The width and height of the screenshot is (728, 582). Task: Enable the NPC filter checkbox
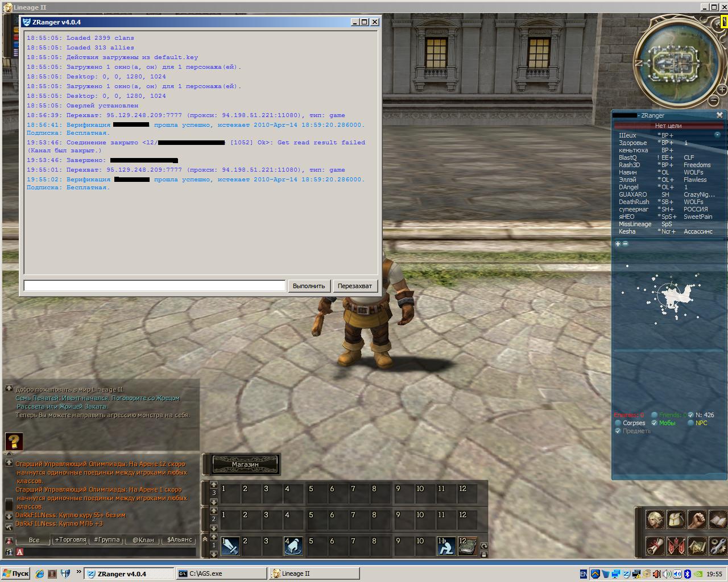[691, 423]
